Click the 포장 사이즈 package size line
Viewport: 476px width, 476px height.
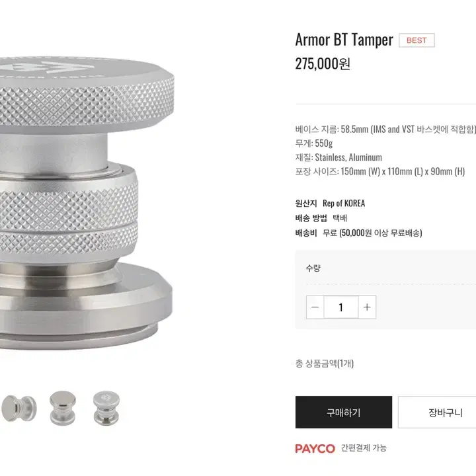point(380,171)
